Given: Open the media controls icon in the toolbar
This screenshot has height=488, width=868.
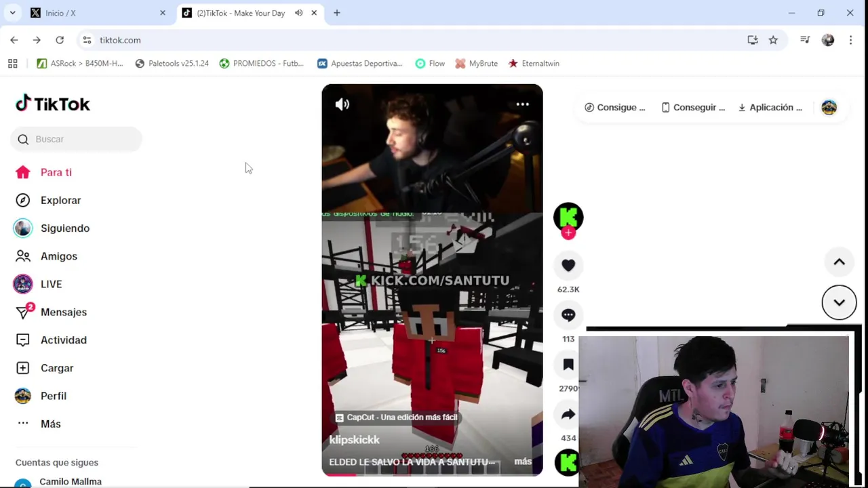Looking at the screenshot, I should [x=805, y=40].
